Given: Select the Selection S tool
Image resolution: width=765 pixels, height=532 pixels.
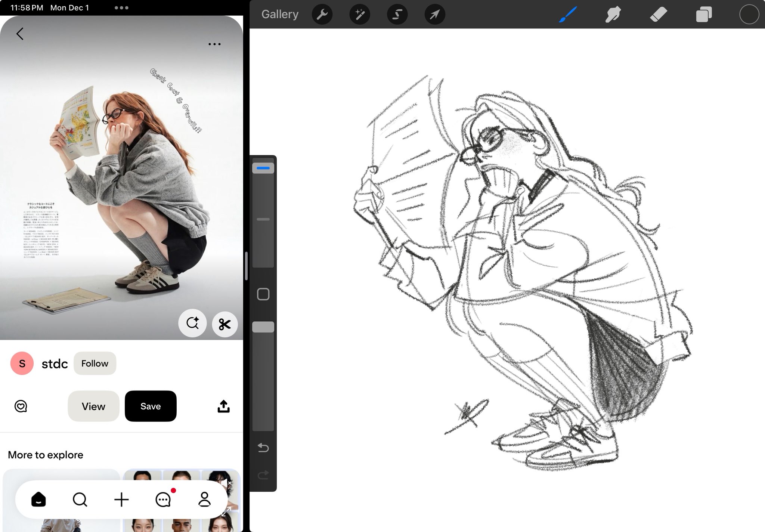Looking at the screenshot, I should (x=397, y=15).
